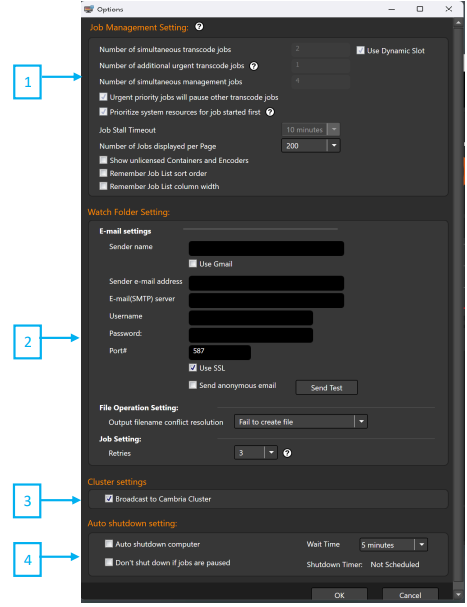Click the Username field
This screenshot has height=607, width=467.
(251, 318)
